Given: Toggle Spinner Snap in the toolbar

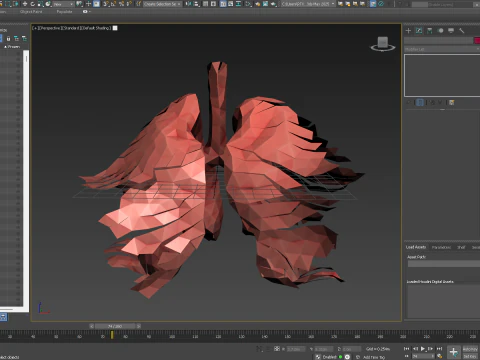Looking at the screenshot, I should (129, 4).
